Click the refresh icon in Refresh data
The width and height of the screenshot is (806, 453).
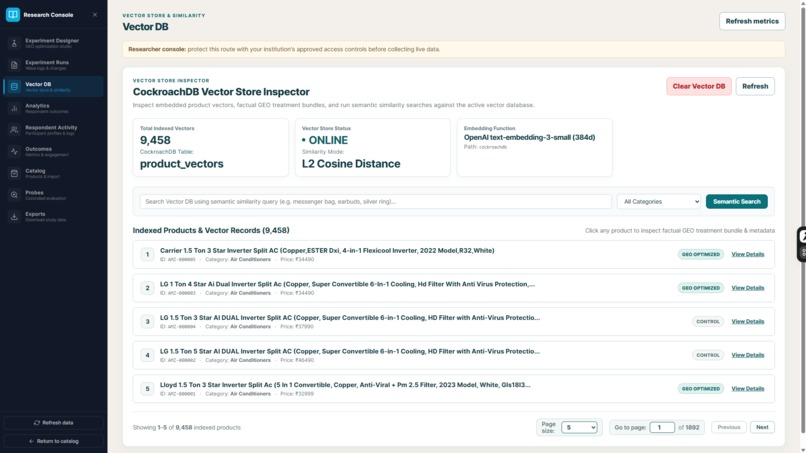click(37, 423)
